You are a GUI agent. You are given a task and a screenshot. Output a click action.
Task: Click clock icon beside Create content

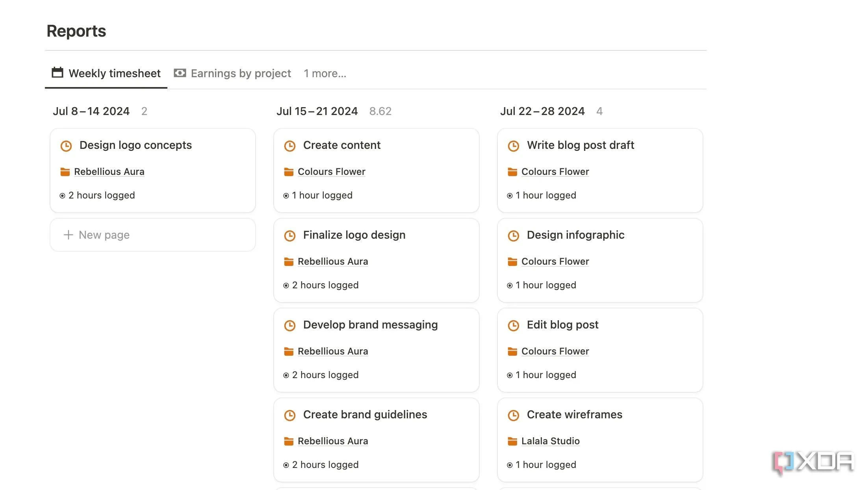[x=290, y=146]
